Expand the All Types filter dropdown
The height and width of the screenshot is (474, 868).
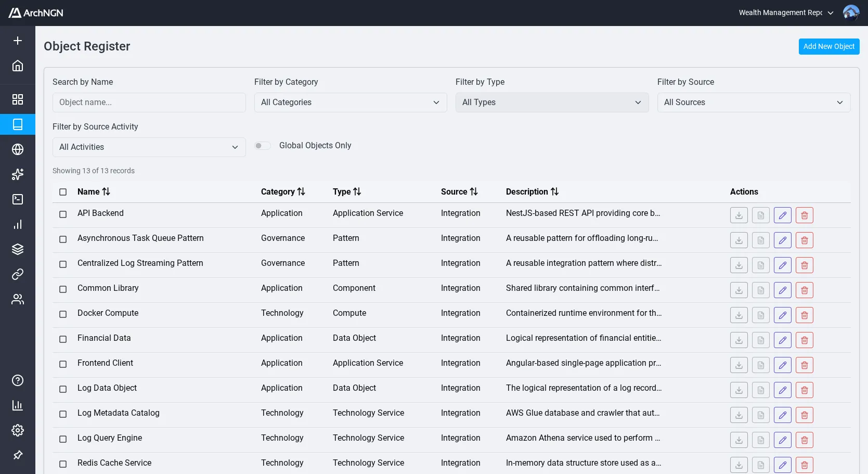tap(552, 103)
